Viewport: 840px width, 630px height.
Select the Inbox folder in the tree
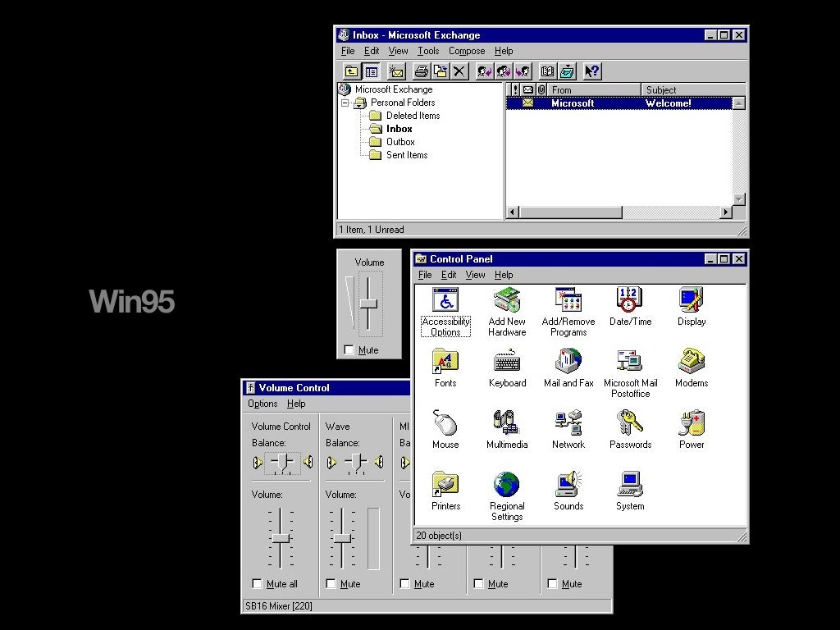coord(391,129)
